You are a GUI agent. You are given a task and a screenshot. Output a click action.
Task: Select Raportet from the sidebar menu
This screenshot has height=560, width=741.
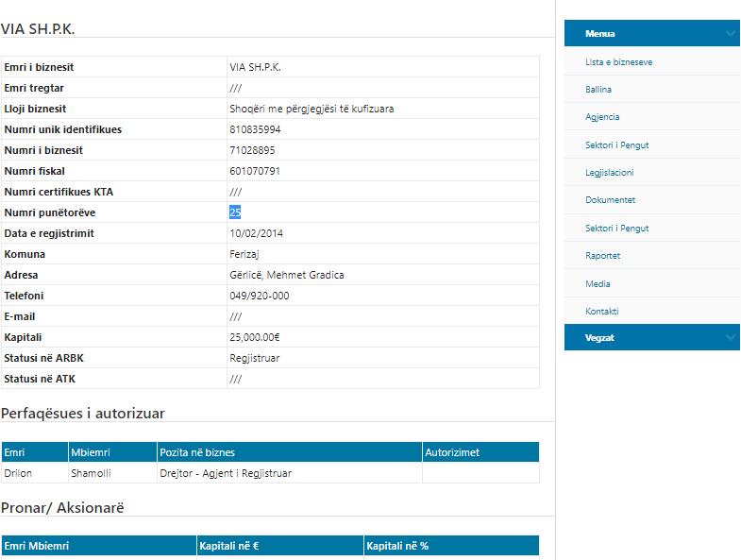point(602,256)
